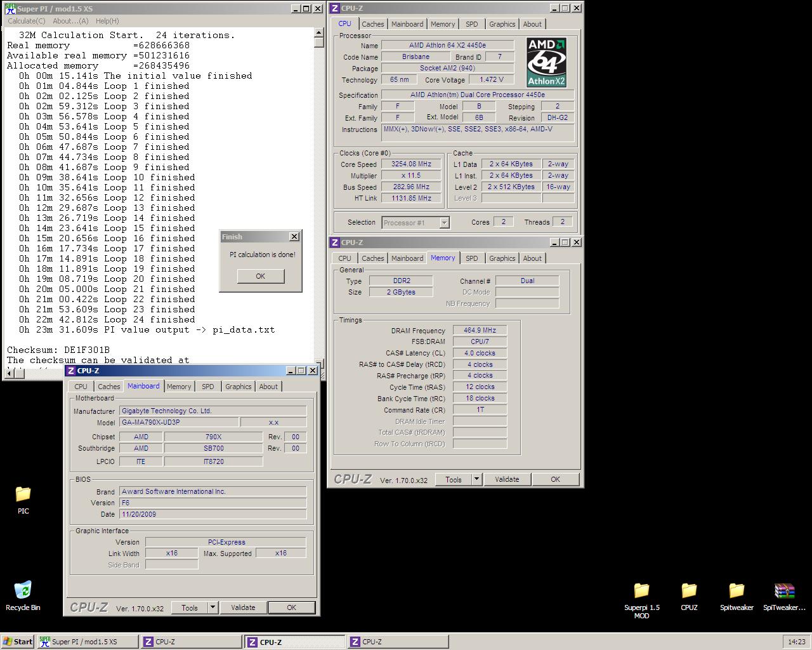This screenshot has height=650, width=812.
Task: Select Memory tab in Mainboard CPU-Z window
Action: point(179,387)
